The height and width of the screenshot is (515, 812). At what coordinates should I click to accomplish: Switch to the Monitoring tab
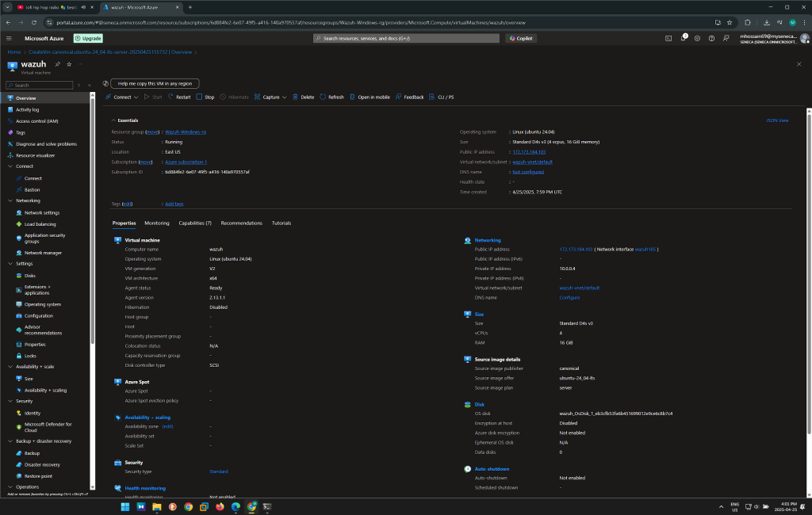click(x=157, y=223)
